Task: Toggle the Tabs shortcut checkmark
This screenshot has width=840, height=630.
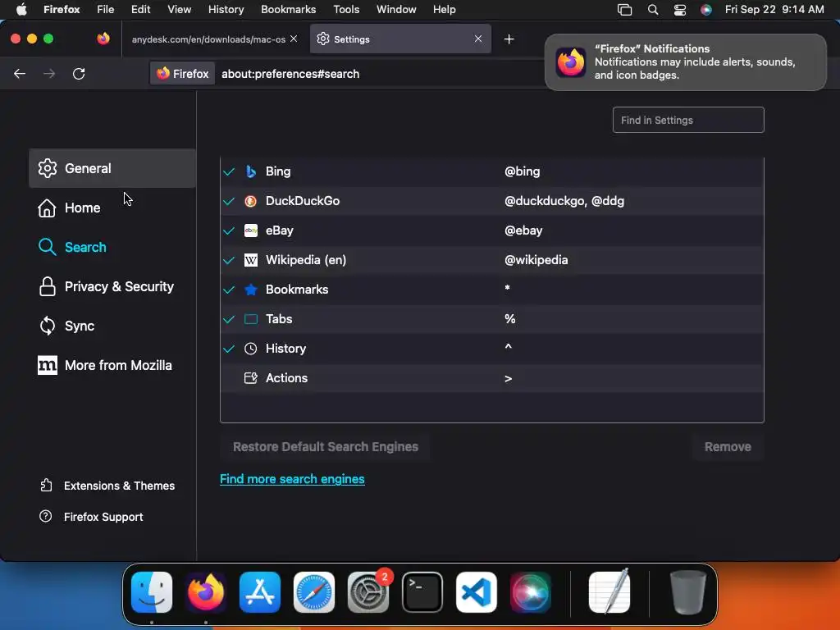Action: coord(229,319)
